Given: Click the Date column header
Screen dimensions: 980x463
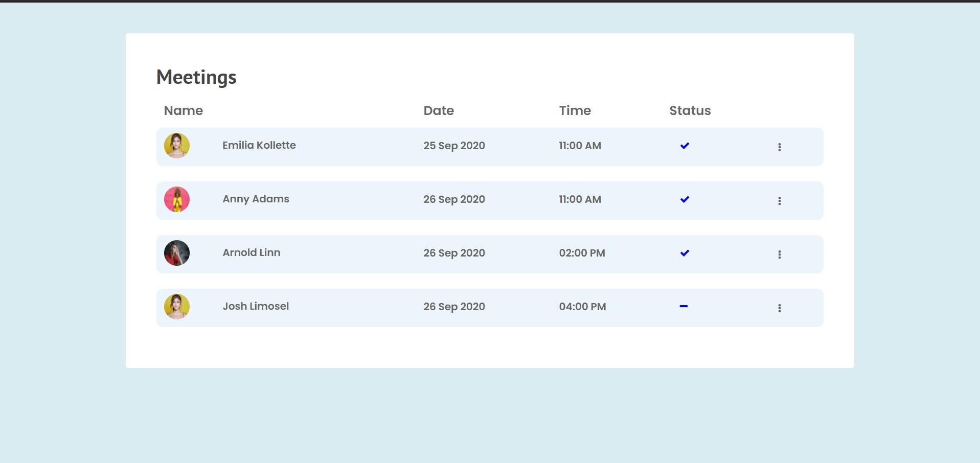Looking at the screenshot, I should [x=439, y=110].
